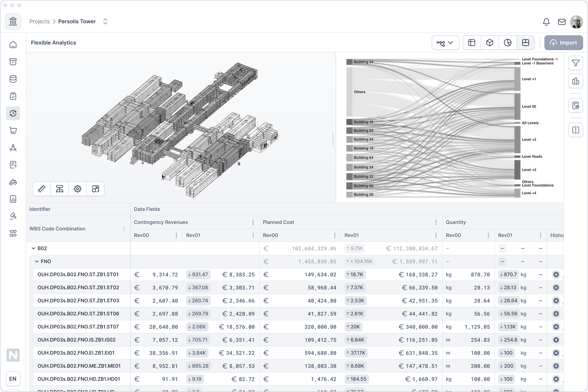Remove history for row ME01

coord(556,366)
